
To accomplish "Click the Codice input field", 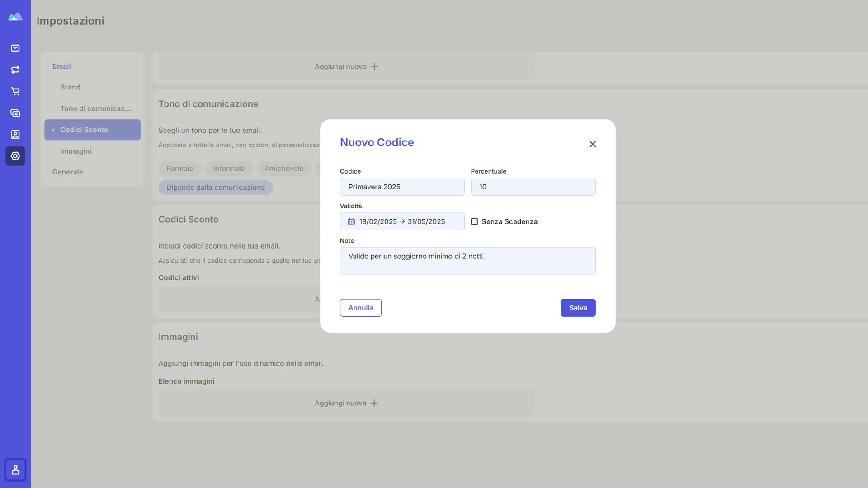I will point(402,187).
